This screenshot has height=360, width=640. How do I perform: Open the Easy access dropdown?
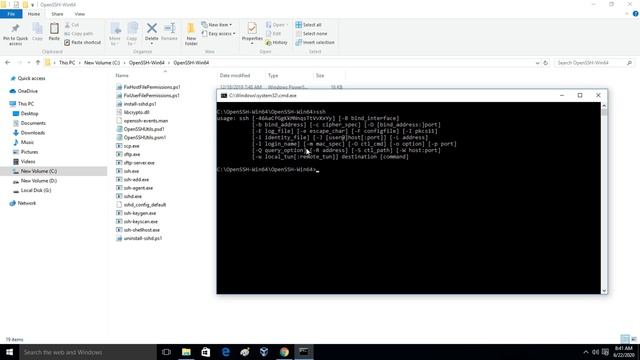click(218, 33)
